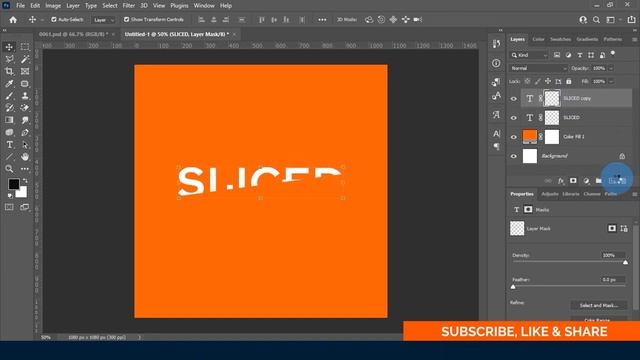This screenshot has height=360, width=640.
Task: Select the Crop tool
Action: (9, 71)
